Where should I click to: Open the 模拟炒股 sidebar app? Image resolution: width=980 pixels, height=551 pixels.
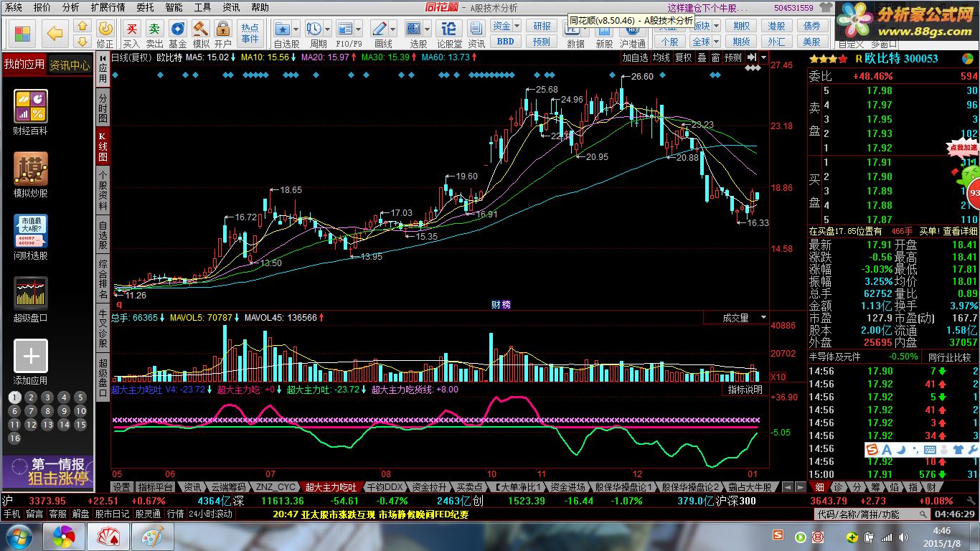point(31,169)
